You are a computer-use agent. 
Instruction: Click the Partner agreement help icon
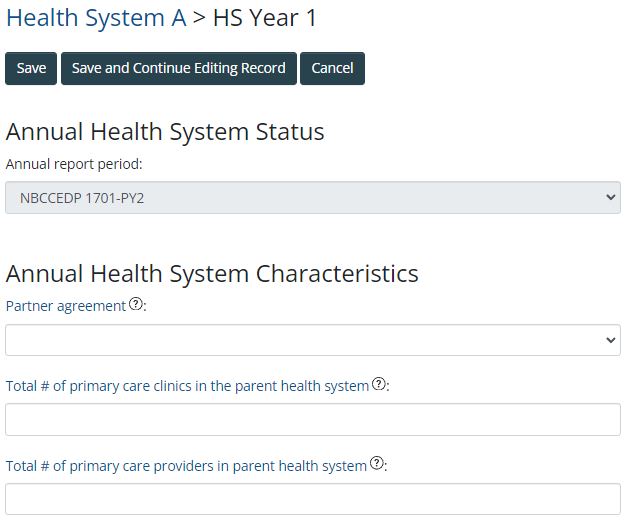click(136, 305)
